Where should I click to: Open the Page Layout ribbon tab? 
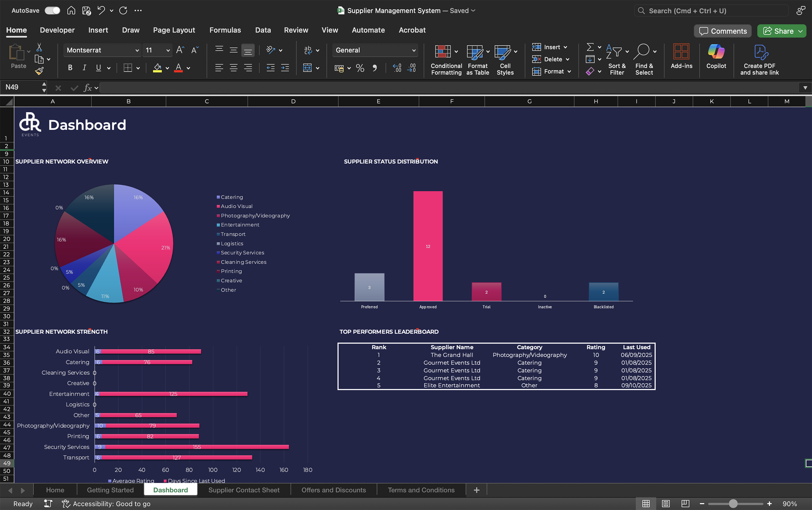174,30
